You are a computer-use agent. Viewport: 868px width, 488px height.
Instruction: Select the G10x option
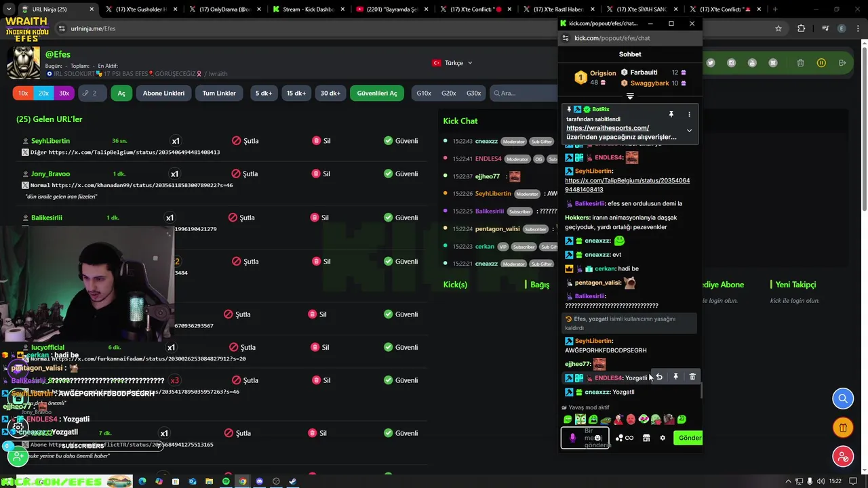pyautogui.click(x=424, y=93)
